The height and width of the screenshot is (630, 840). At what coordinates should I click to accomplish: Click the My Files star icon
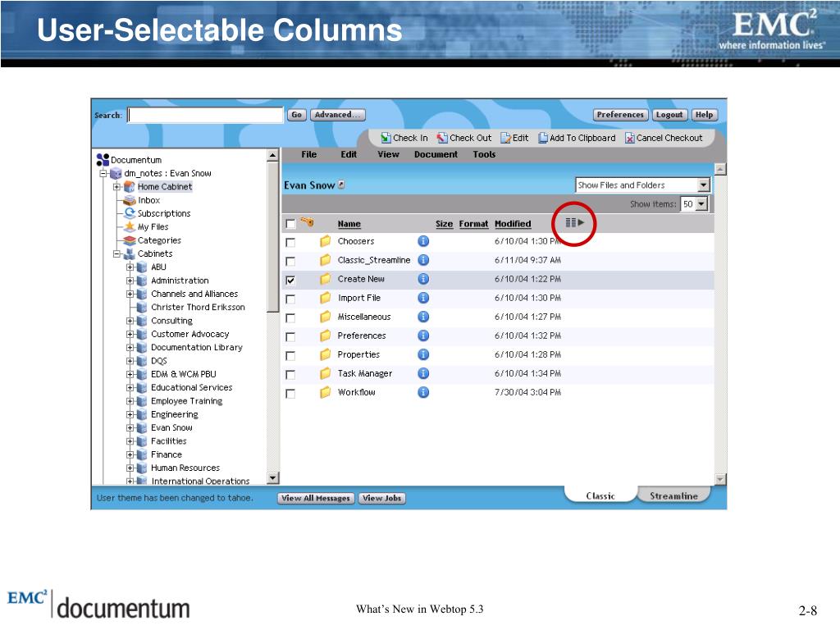point(129,226)
